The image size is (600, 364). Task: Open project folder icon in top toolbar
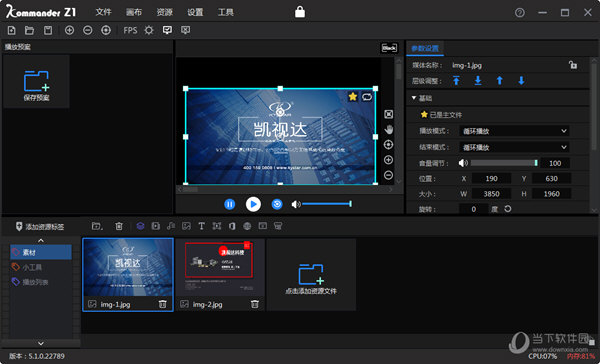[29, 30]
